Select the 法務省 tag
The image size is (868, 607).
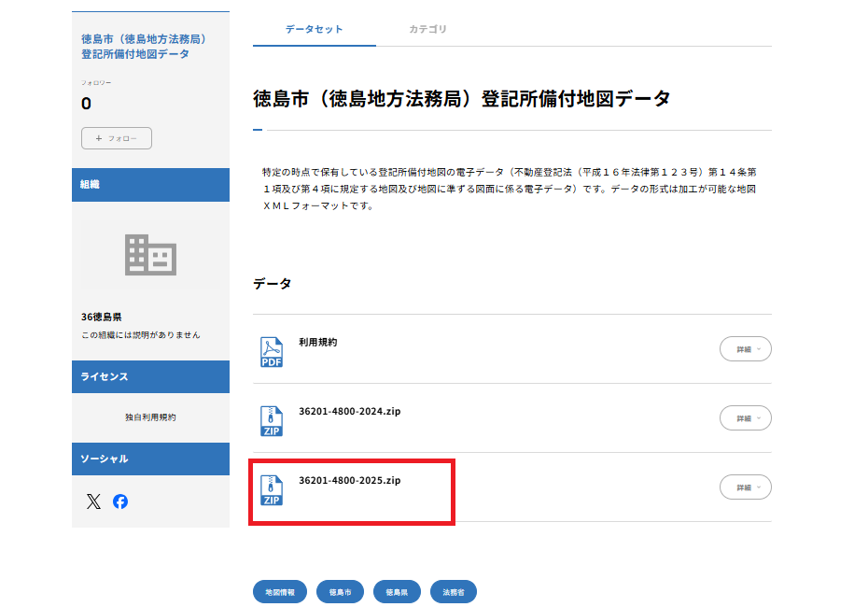pyautogui.click(x=454, y=592)
